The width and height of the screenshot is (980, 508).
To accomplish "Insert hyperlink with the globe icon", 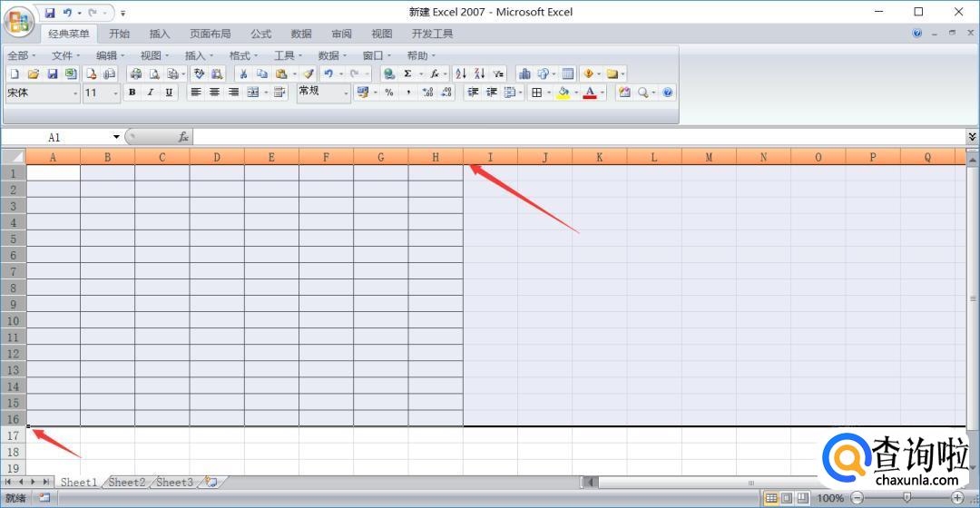I will pyautogui.click(x=388, y=73).
